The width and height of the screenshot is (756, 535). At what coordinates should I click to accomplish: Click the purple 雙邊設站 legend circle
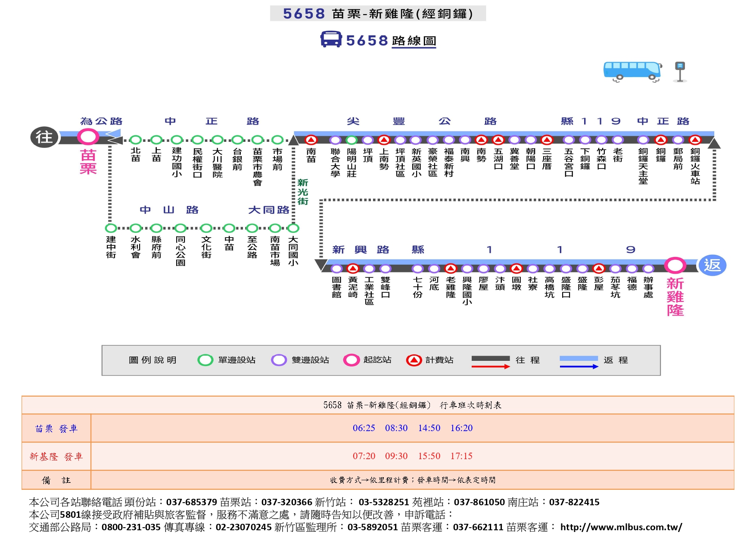pos(279,360)
